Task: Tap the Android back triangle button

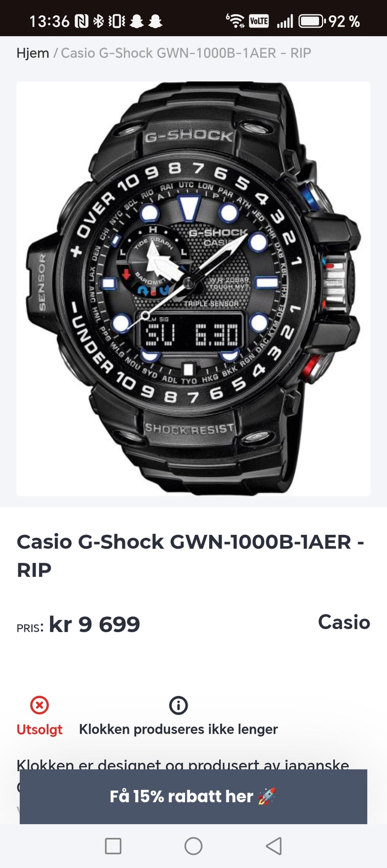Action: 274,846
